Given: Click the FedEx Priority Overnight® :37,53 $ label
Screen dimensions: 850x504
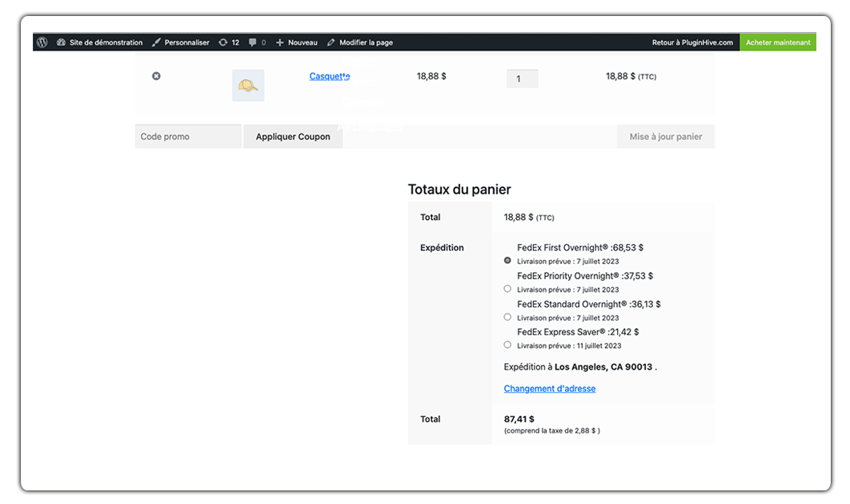Looking at the screenshot, I should point(585,276).
